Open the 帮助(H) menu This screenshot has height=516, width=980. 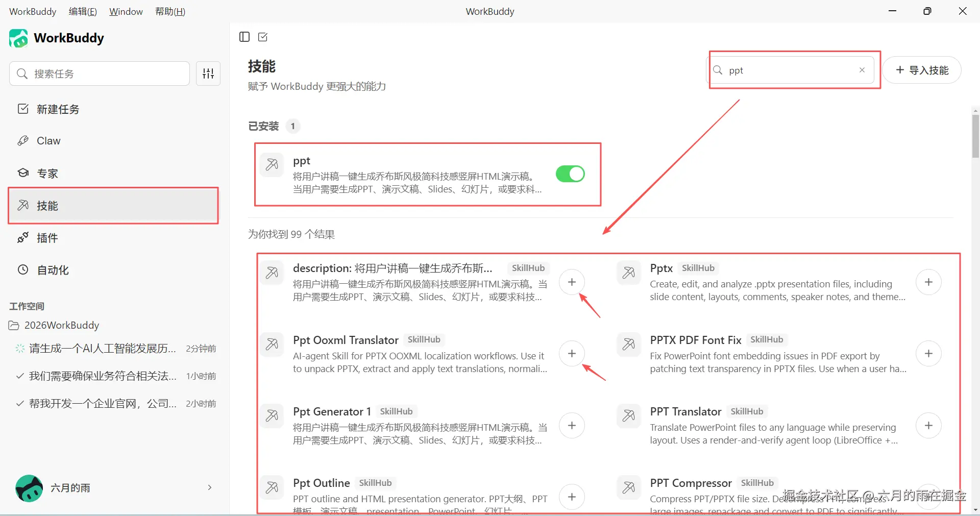point(170,11)
